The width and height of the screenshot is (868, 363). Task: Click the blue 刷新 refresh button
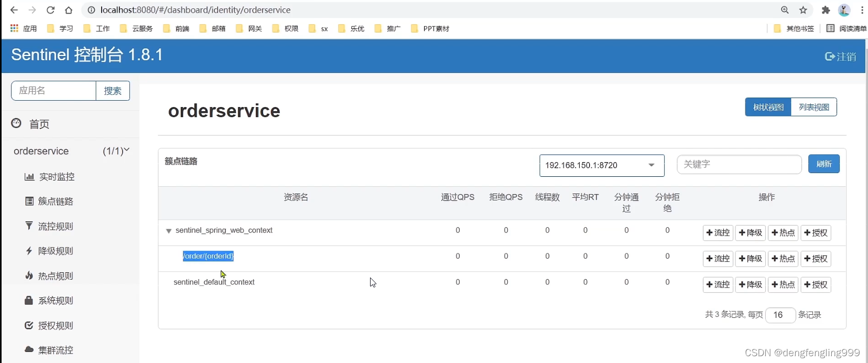click(823, 164)
